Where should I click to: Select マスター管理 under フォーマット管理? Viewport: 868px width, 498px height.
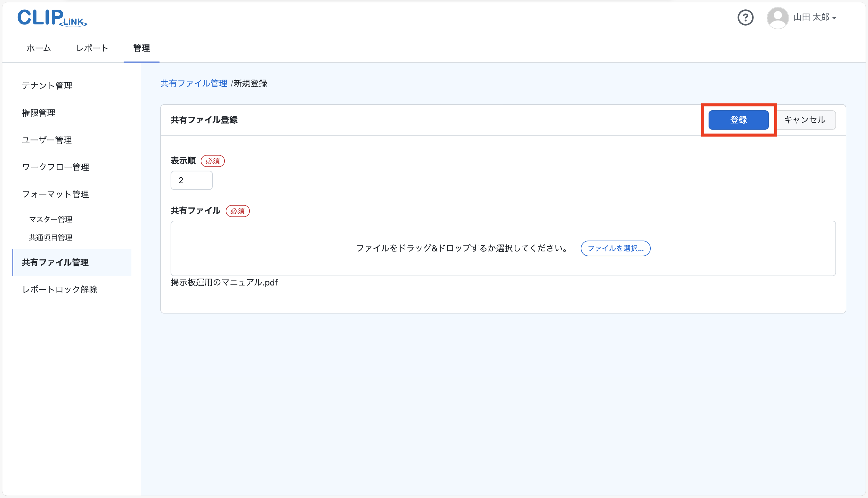tap(51, 219)
